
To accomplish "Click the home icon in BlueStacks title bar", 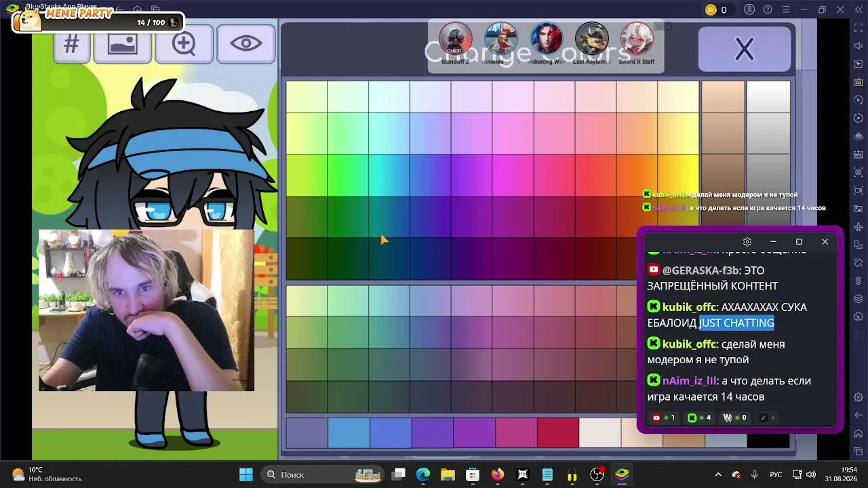I will click(138, 9).
